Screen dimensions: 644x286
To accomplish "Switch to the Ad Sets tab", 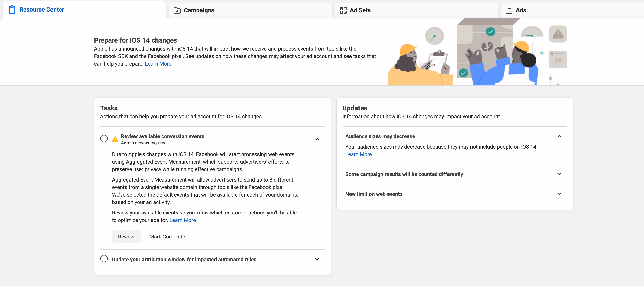I will [416, 10].
